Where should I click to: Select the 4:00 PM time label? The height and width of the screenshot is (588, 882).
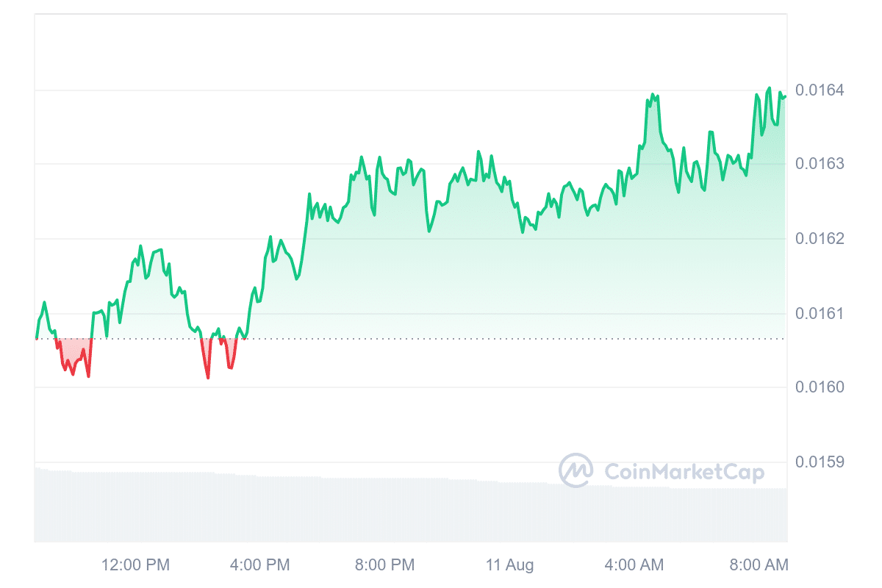coord(259,565)
